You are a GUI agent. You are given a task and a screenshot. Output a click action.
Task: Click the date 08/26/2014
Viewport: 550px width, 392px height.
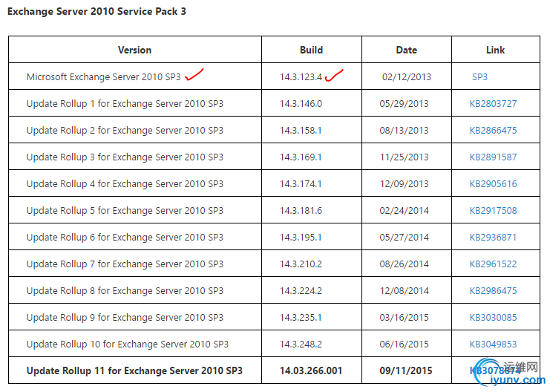point(404,264)
